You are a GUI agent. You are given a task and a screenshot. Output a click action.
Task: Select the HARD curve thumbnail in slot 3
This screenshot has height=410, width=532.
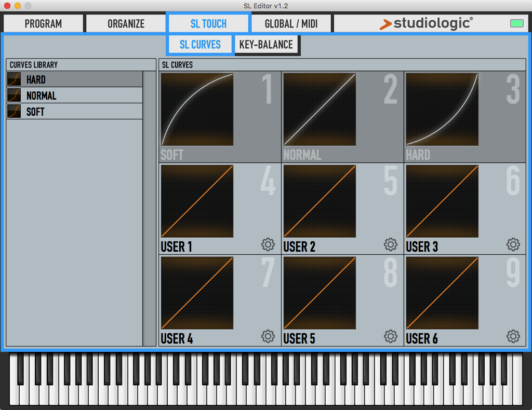(442, 110)
